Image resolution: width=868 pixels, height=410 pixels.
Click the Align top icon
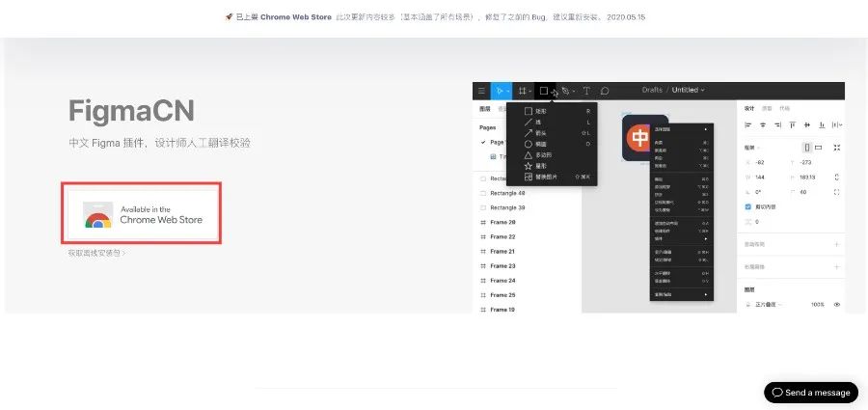click(793, 125)
